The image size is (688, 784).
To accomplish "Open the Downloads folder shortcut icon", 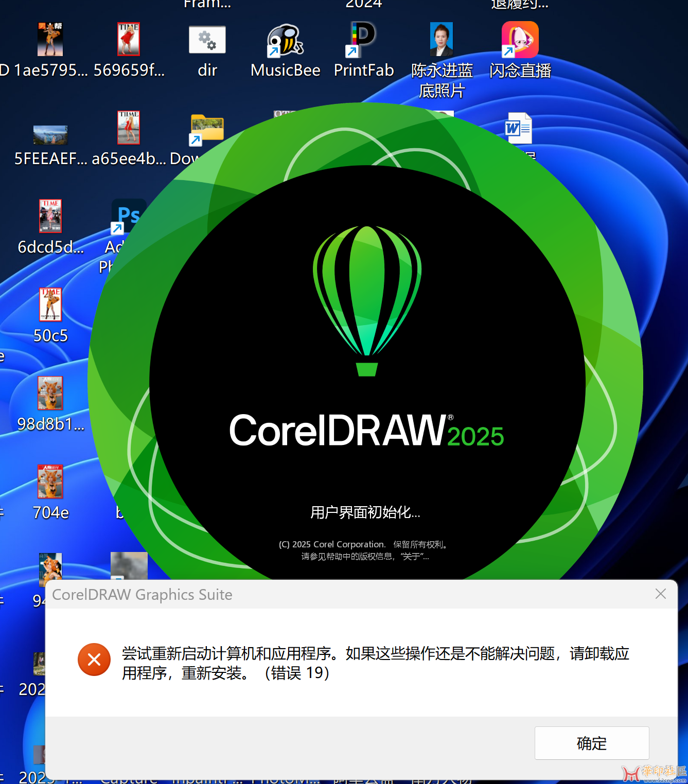I will 207,129.
